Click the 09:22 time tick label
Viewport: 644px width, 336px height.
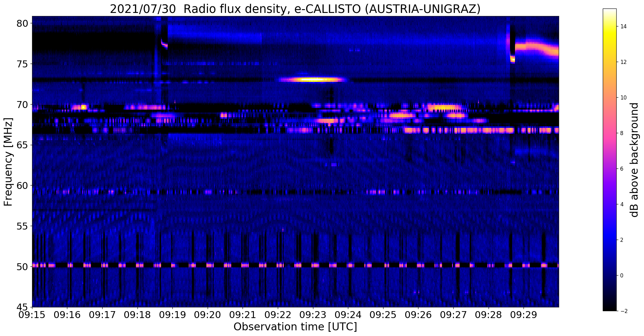(278, 315)
